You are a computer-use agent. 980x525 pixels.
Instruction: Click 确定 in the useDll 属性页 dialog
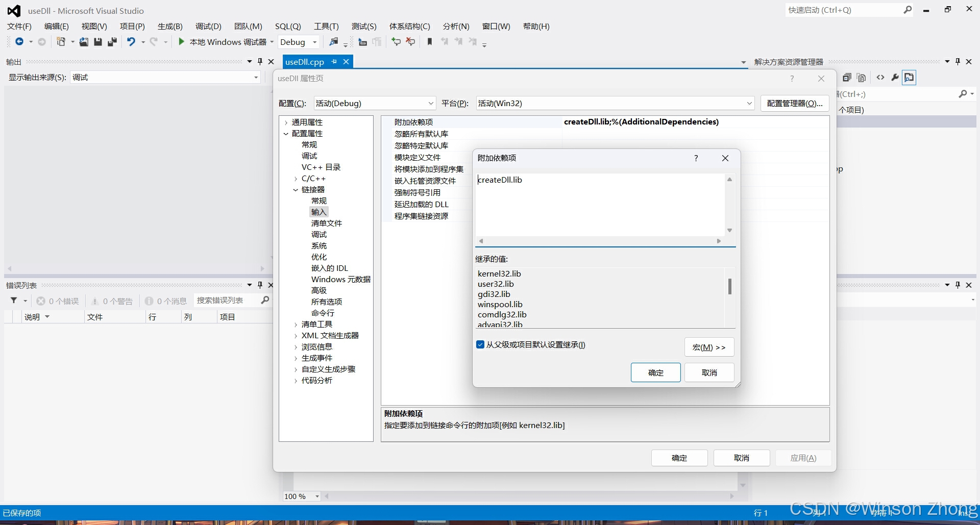(x=679, y=458)
